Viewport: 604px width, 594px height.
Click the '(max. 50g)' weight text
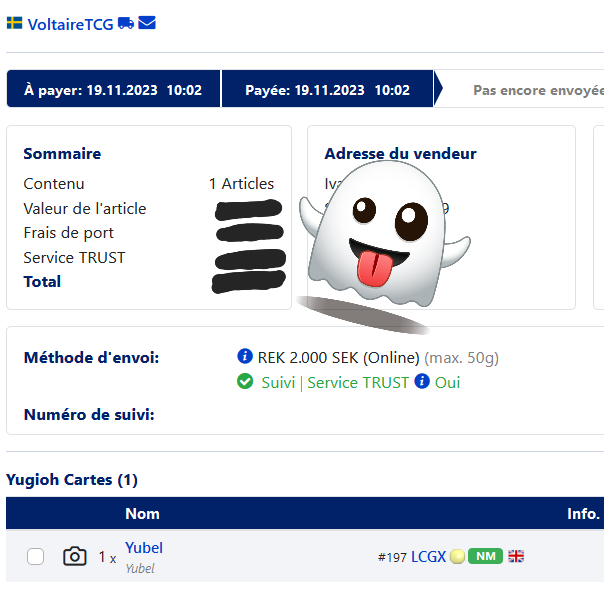pos(461,358)
